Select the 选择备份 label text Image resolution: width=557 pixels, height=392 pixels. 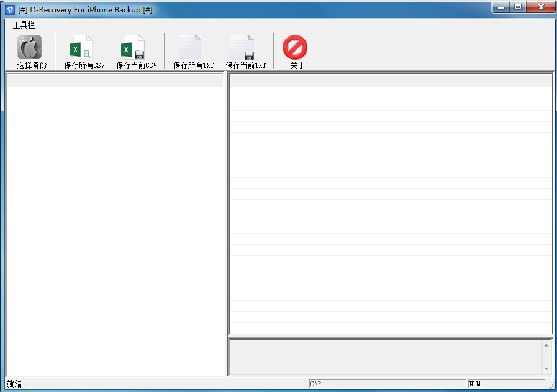(32, 65)
